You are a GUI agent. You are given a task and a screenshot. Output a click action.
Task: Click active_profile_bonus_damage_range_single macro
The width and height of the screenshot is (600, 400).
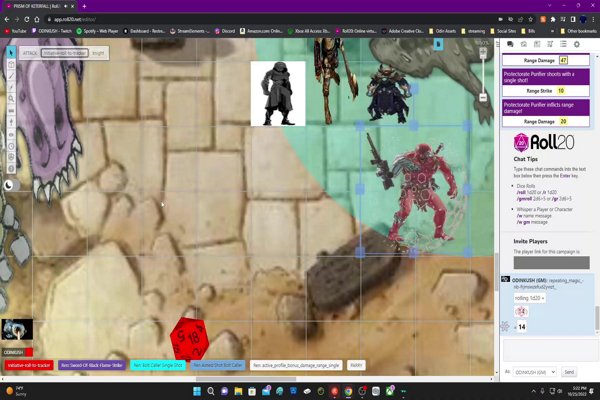[x=296, y=365]
